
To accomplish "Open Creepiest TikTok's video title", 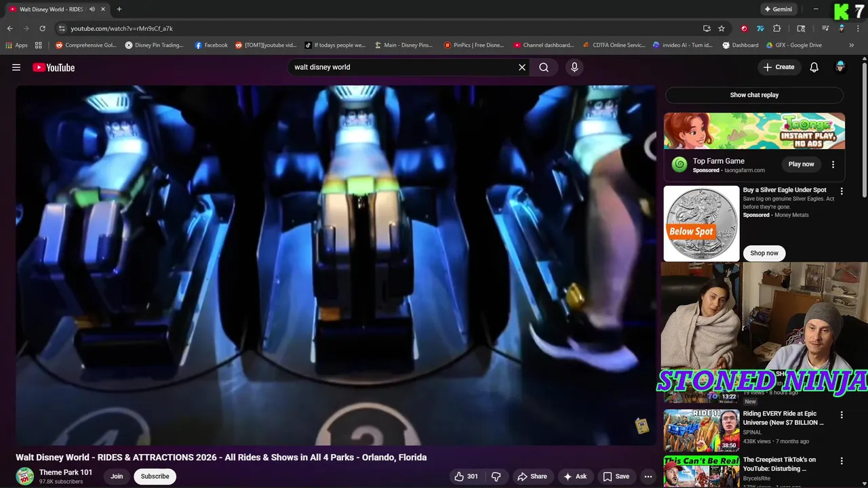I will coord(779,464).
